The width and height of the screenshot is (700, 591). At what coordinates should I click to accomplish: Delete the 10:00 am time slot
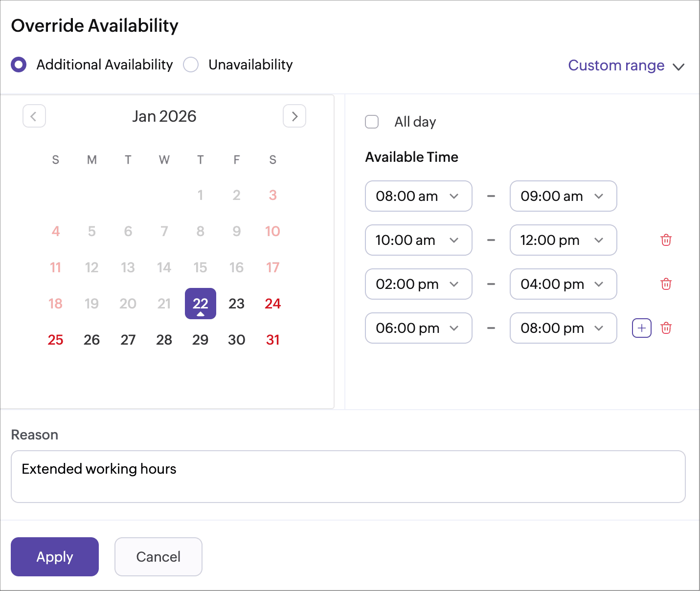[666, 240]
